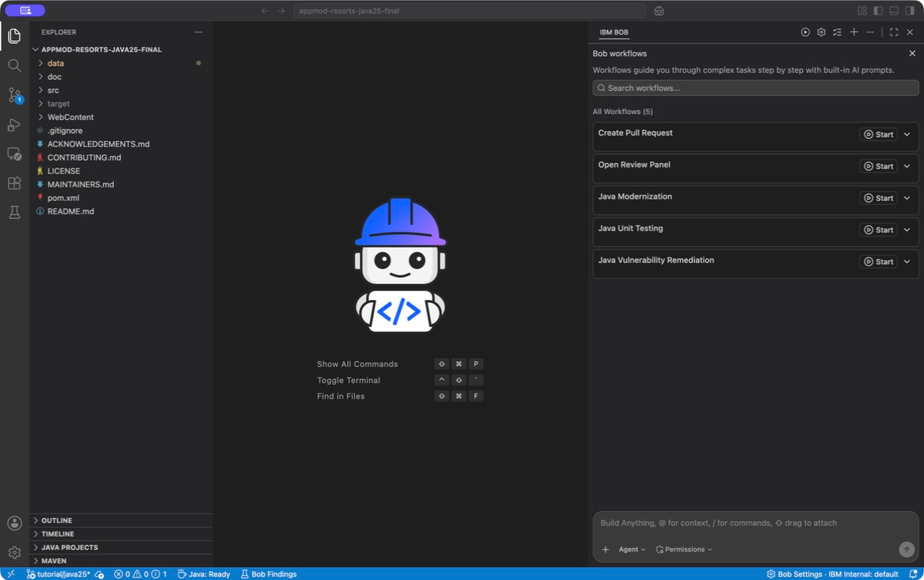
Task: Click the workflows play icon in IBM Bob header
Action: tap(805, 32)
